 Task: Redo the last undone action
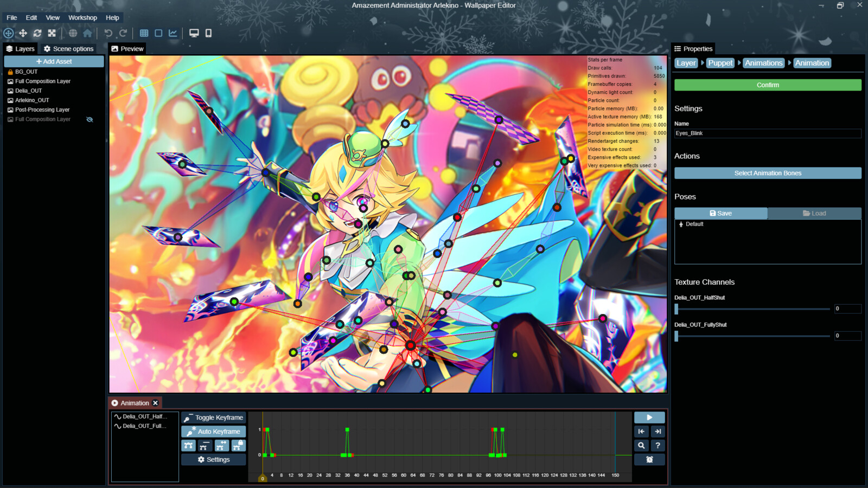click(x=123, y=33)
